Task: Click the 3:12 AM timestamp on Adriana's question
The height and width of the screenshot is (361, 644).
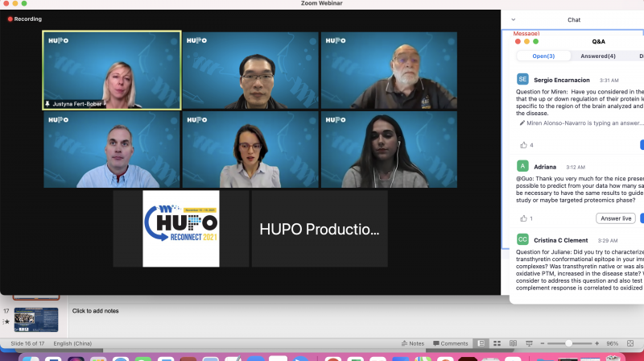Action: pyautogui.click(x=576, y=167)
